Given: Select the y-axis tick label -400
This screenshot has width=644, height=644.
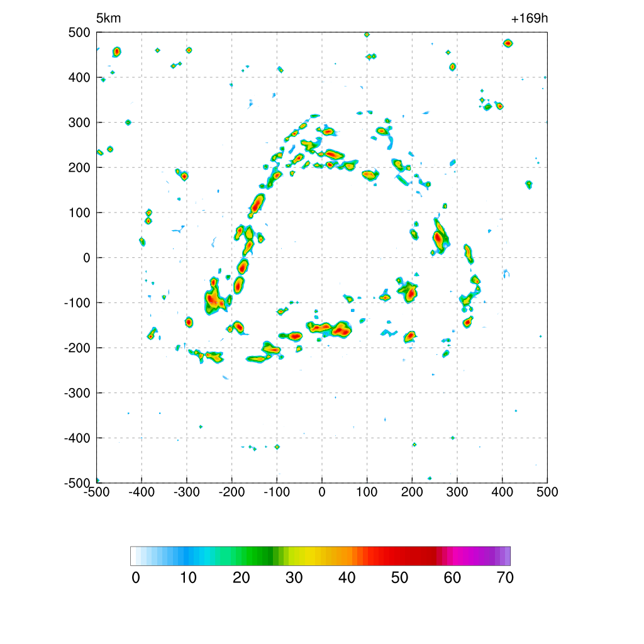Looking at the screenshot, I should tap(77, 438).
